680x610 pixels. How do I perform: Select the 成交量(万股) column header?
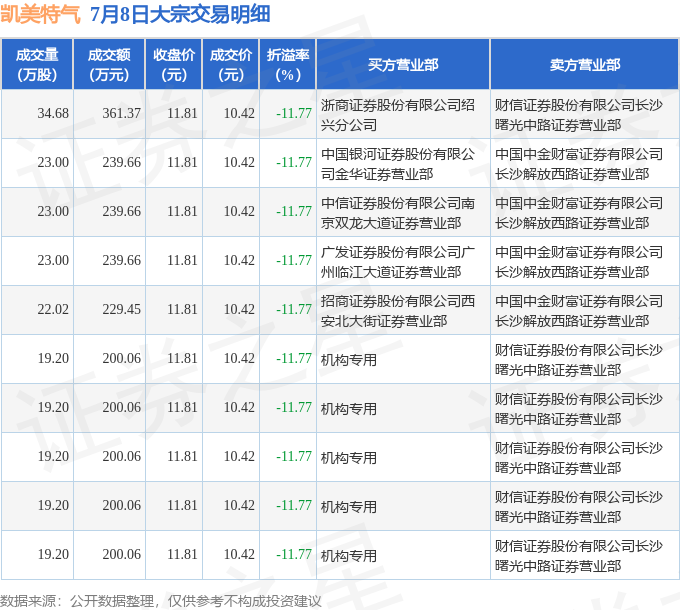pos(37,64)
